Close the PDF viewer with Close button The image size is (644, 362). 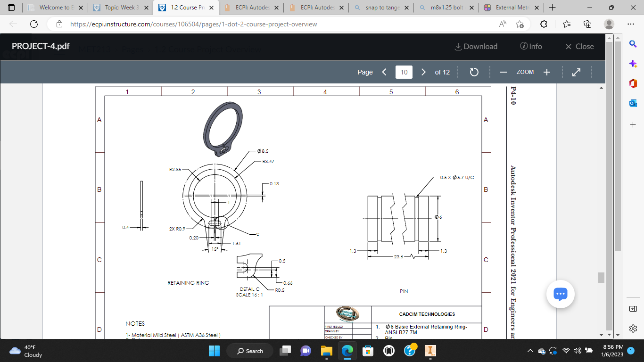578,46
